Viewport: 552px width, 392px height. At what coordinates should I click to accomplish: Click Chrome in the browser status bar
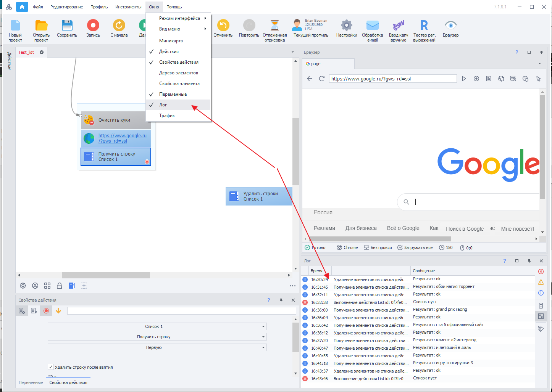pos(347,247)
